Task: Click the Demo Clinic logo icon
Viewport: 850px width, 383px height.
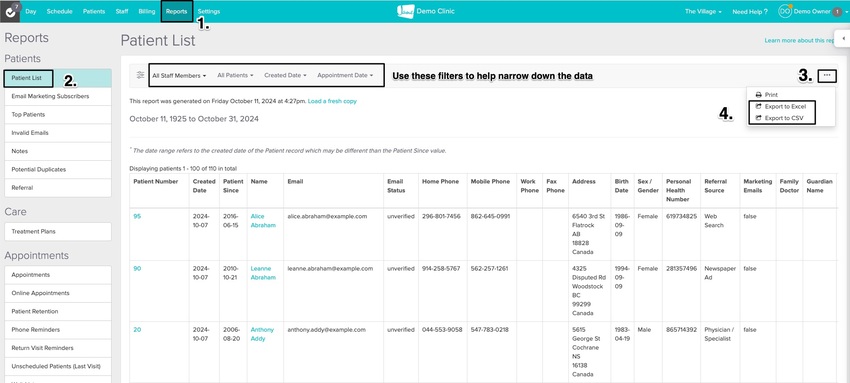Action: pyautogui.click(x=405, y=11)
